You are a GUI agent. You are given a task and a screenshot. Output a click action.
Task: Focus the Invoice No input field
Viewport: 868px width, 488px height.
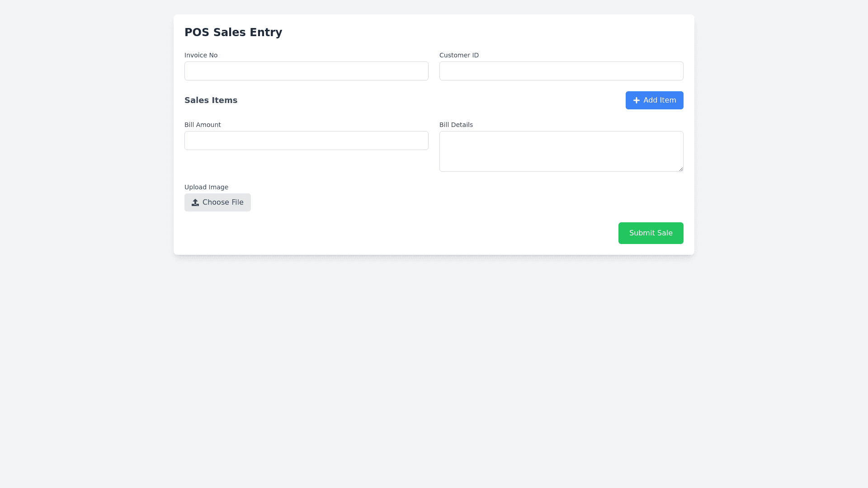click(306, 71)
